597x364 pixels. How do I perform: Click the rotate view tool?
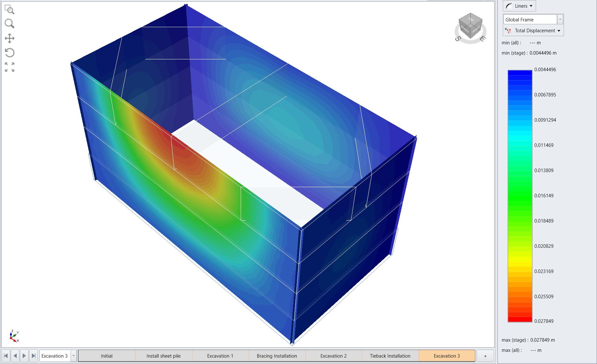[10, 53]
